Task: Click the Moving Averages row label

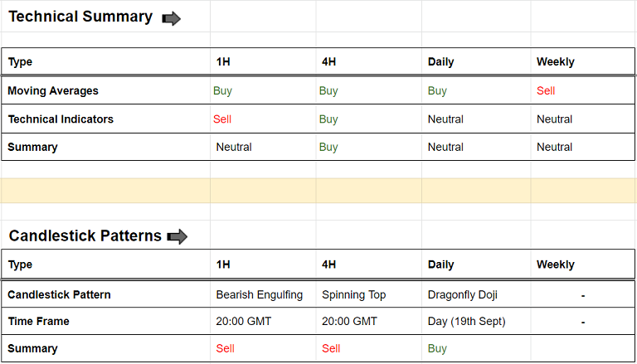Action: pyautogui.click(x=53, y=91)
